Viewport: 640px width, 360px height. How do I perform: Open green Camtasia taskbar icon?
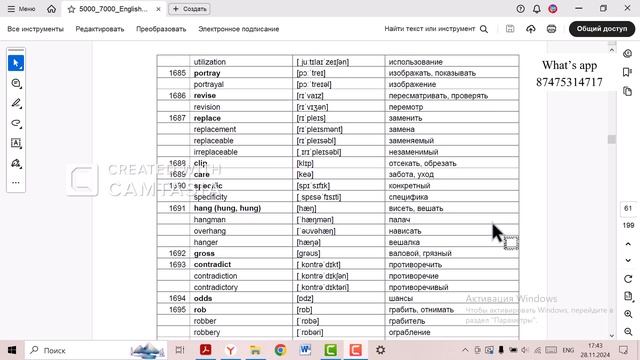coord(330,350)
